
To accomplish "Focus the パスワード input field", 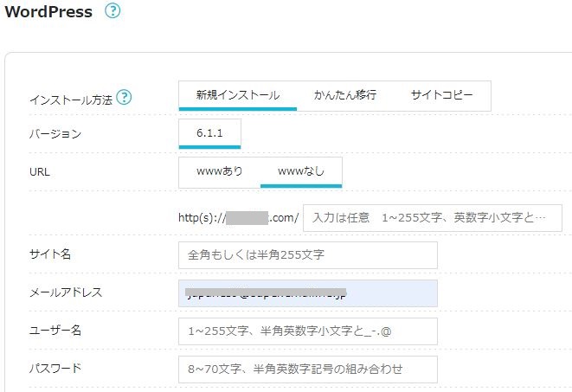I will tap(308, 370).
